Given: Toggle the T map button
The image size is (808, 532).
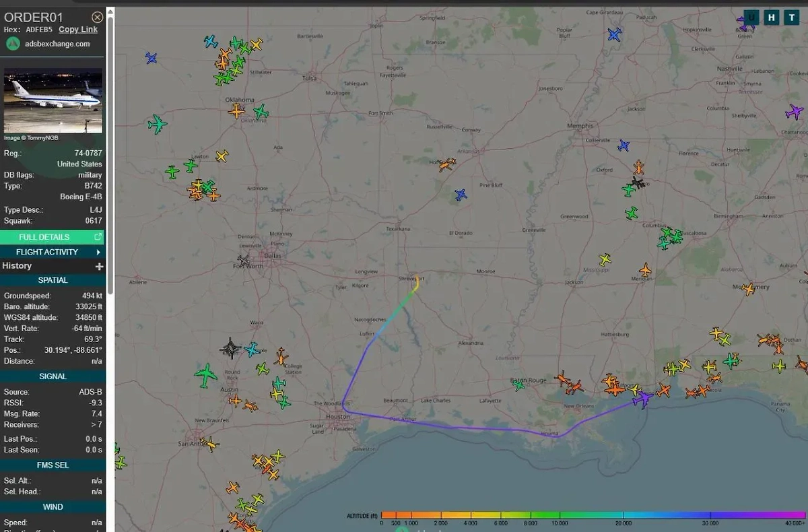Looking at the screenshot, I should click(x=792, y=18).
